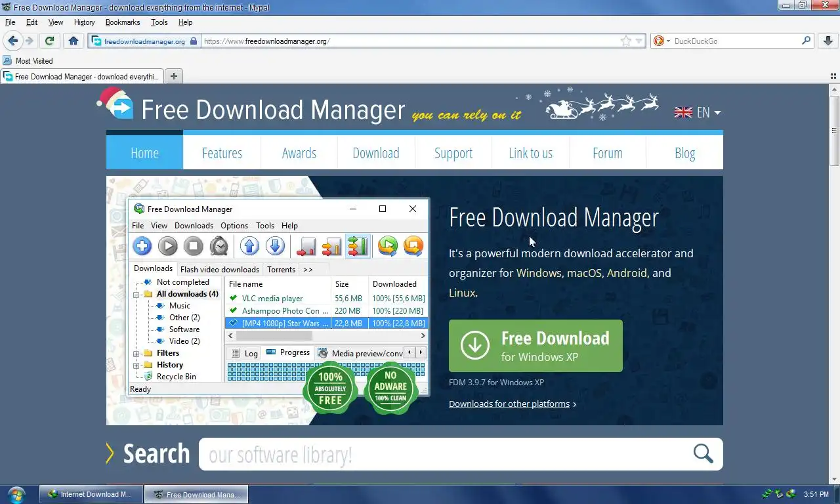Open the Bookmarks menu
Screen dimensions: 840x504
coord(123,22)
